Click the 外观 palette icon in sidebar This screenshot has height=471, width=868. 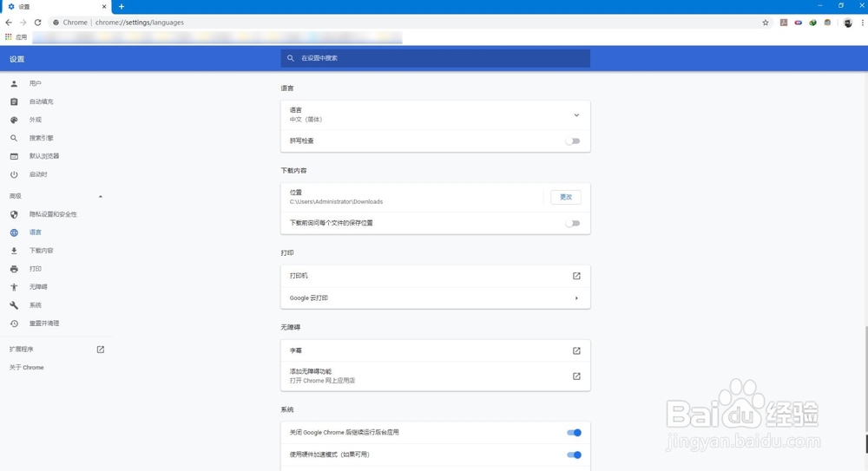coord(15,120)
